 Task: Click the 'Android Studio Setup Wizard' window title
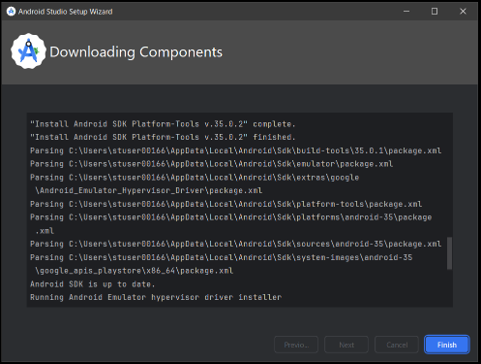65,12
